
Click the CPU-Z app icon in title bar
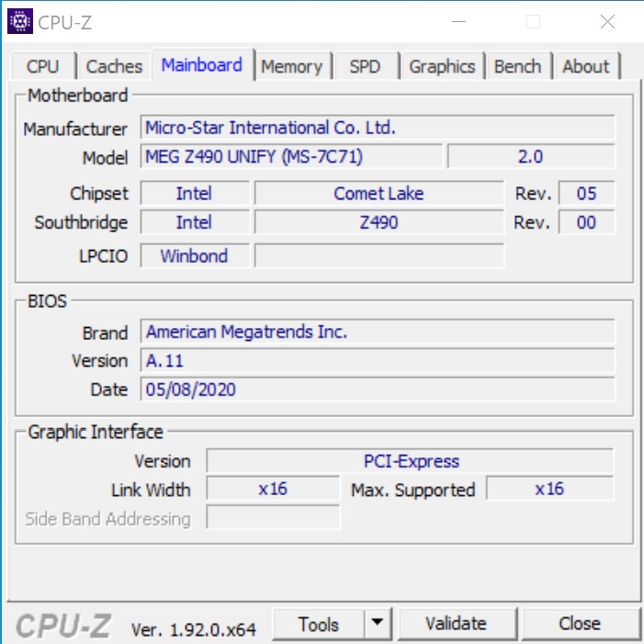pos(19,21)
